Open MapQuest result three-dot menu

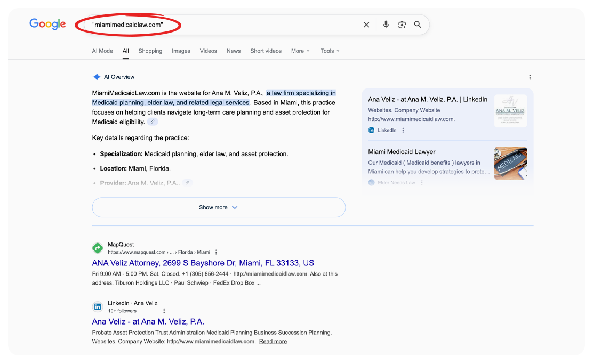[x=216, y=252]
